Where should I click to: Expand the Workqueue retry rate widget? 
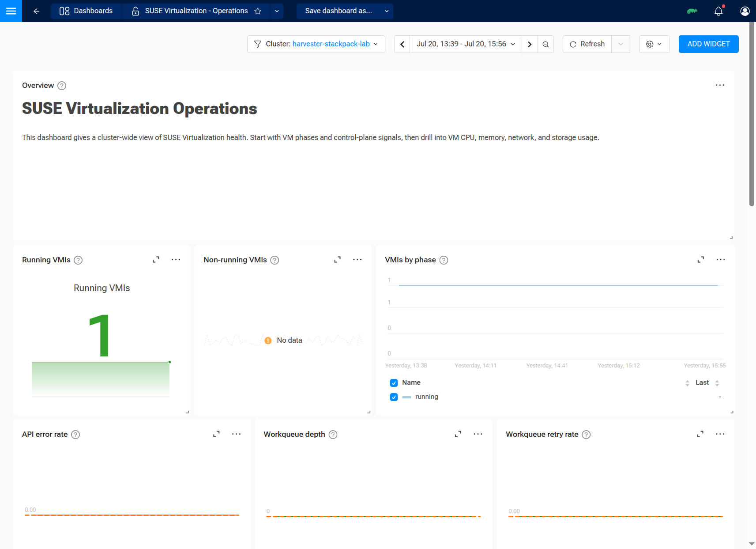(700, 434)
